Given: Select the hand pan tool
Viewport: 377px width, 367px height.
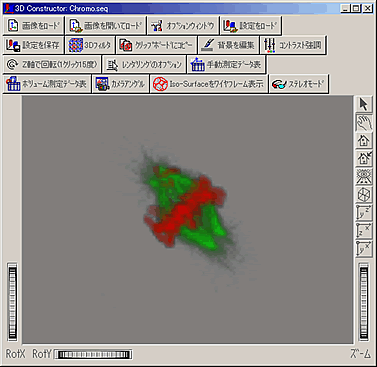Looking at the screenshot, I should pos(364,122).
